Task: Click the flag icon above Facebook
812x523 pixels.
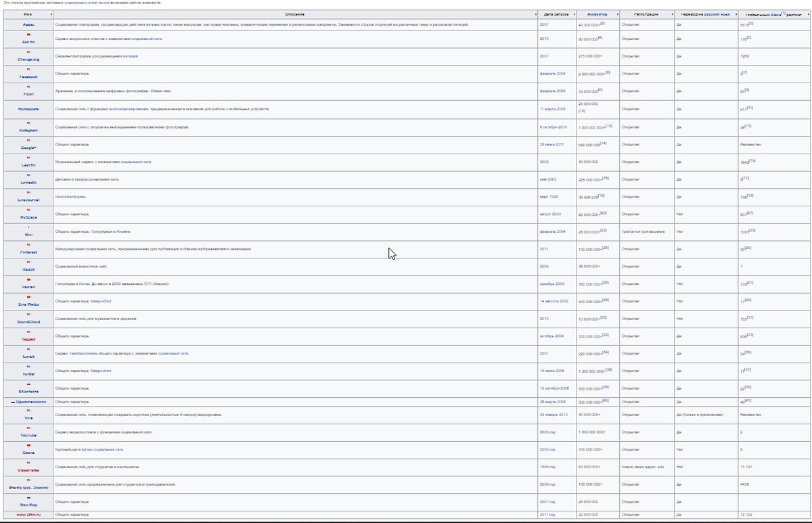Action: tap(28, 69)
